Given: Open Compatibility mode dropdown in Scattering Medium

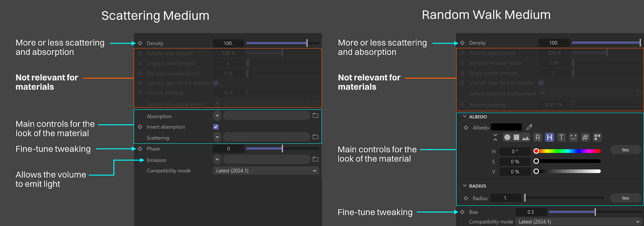Looking at the screenshot, I should tap(266, 171).
